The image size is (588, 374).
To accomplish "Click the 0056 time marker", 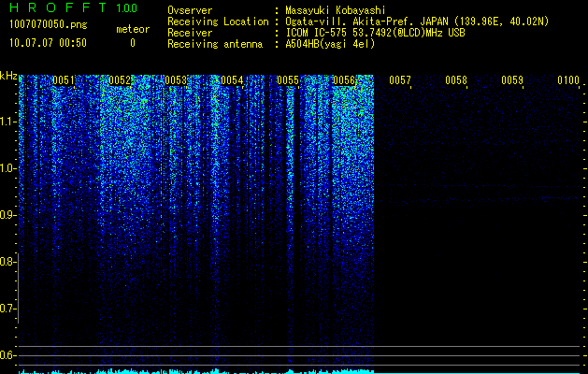I will [344, 80].
